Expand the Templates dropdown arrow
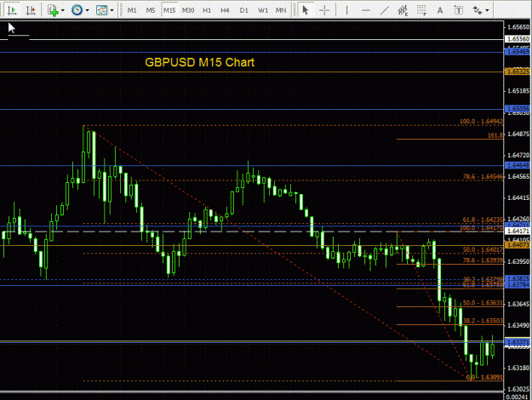Viewport: 532px width, 400px height. (x=112, y=10)
